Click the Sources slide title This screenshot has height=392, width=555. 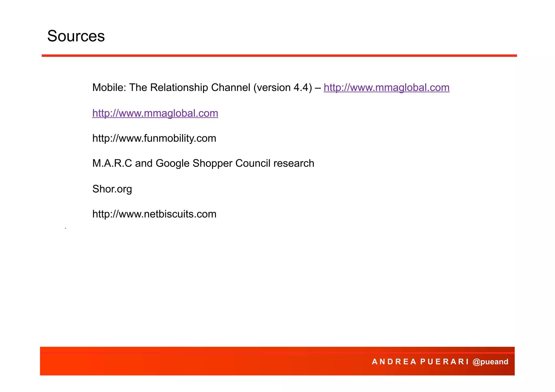pos(76,36)
